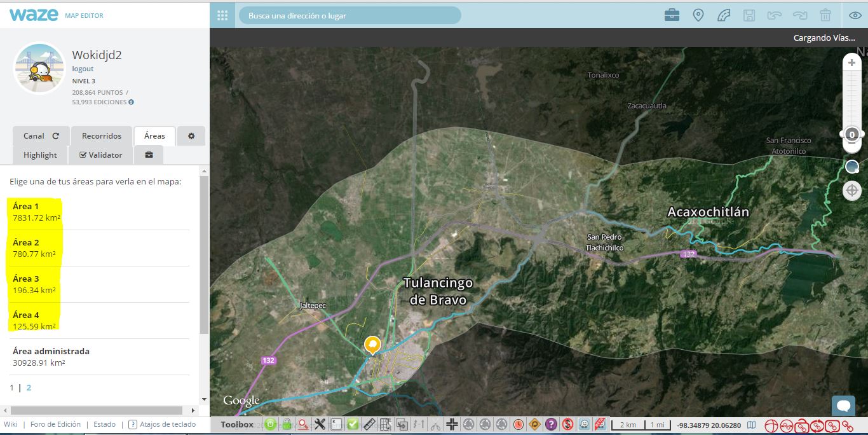Select the wrench tools icon in the Toolbox
This screenshot has height=435, width=868.
(x=320, y=425)
